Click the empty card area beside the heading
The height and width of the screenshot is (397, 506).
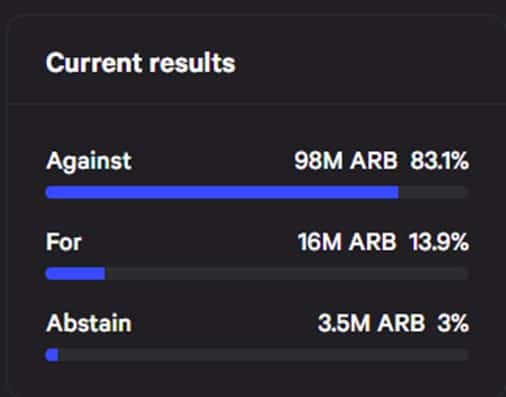(367, 63)
